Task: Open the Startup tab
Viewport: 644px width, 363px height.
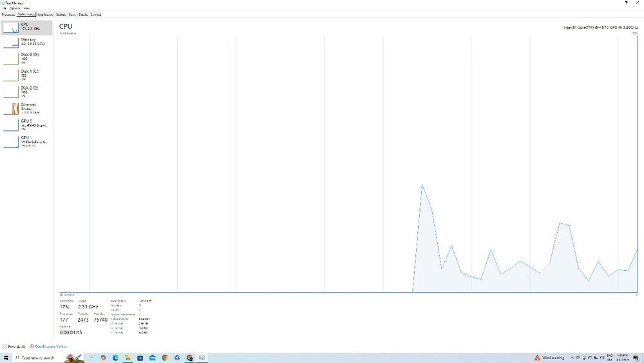Action: coord(61,14)
